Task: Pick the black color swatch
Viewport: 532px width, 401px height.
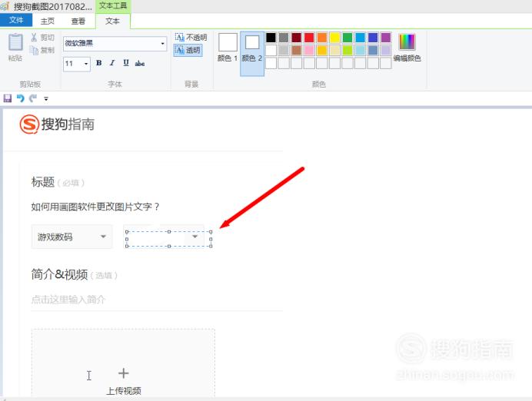Action: [271, 38]
